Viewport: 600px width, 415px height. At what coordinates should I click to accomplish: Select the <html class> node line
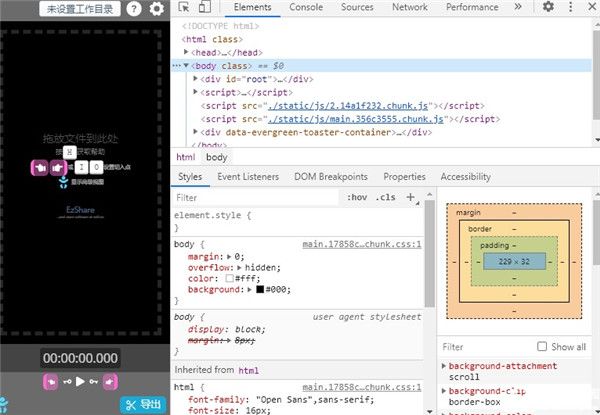coord(212,39)
